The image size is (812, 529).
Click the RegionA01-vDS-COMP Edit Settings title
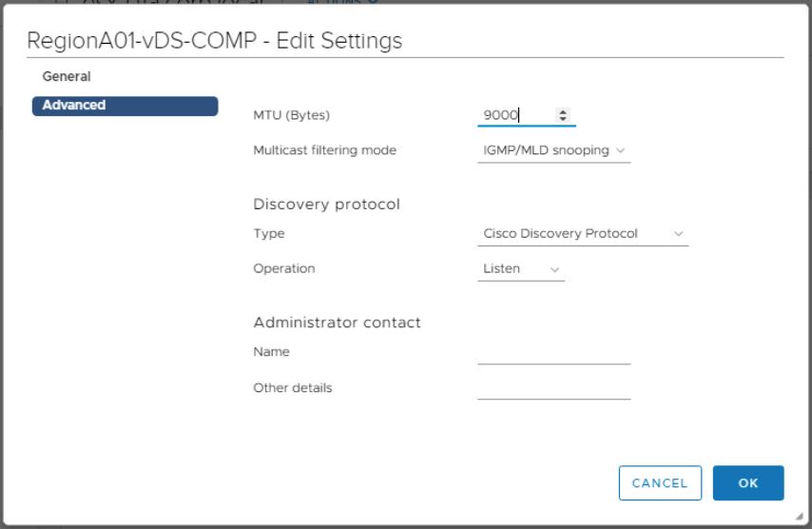click(215, 41)
